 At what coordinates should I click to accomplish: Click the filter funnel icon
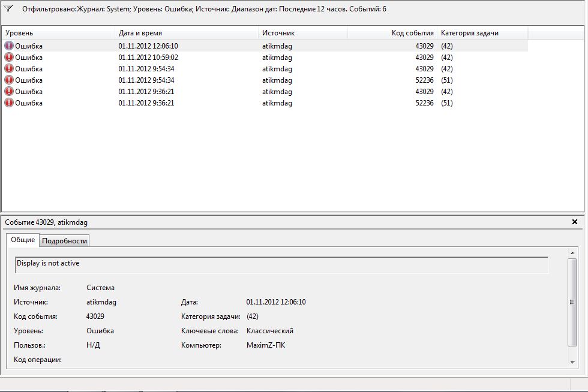[8, 8]
